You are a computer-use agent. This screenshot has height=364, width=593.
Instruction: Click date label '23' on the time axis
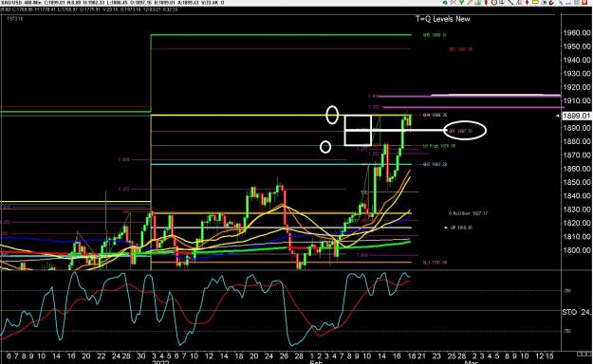coord(436,356)
